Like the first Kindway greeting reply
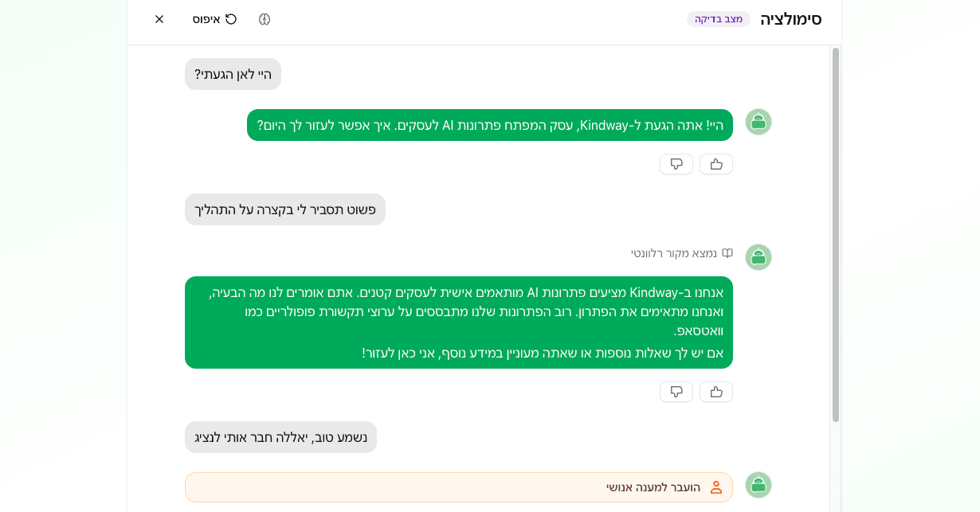Screen dimensions: 980x512 coord(715,164)
